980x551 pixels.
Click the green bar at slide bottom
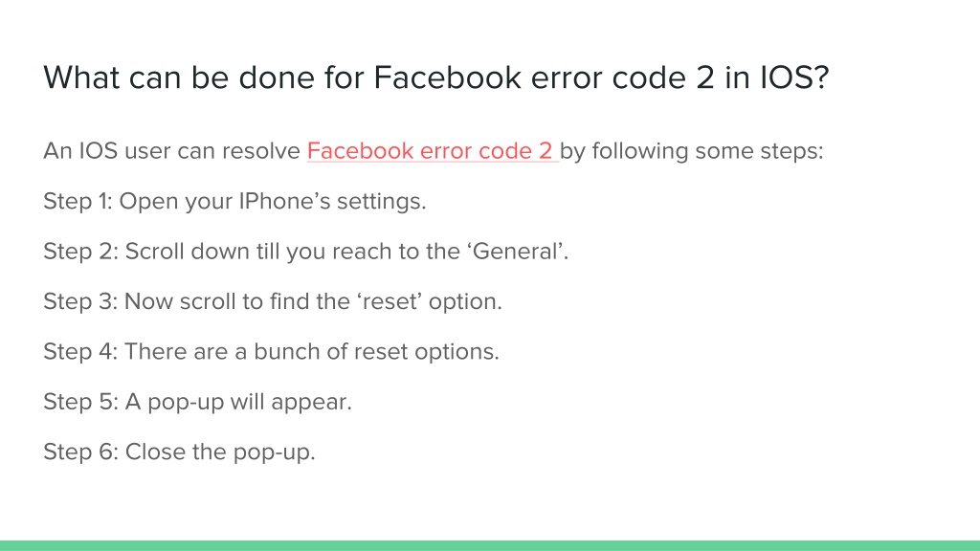click(x=490, y=545)
